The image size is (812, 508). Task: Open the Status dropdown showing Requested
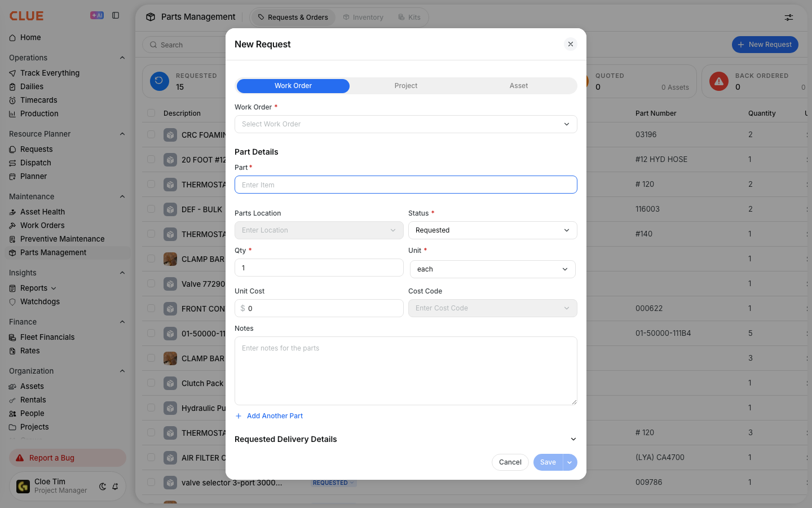(493, 230)
